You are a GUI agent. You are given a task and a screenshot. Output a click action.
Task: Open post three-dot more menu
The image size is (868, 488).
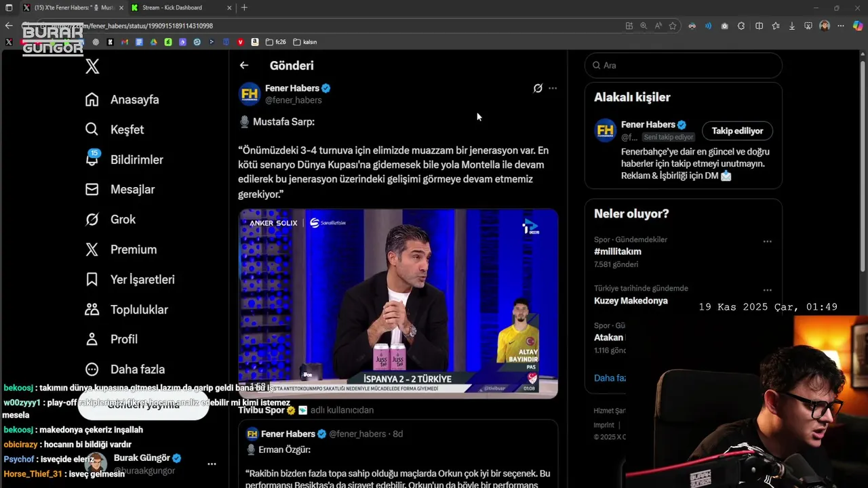[553, 88]
